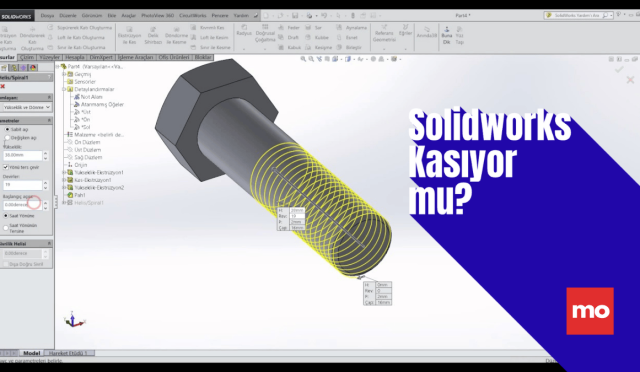Select the Radyus fillet tool
Image resolution: width=640 pixels, height=372 pixels.
coord(244,31)
